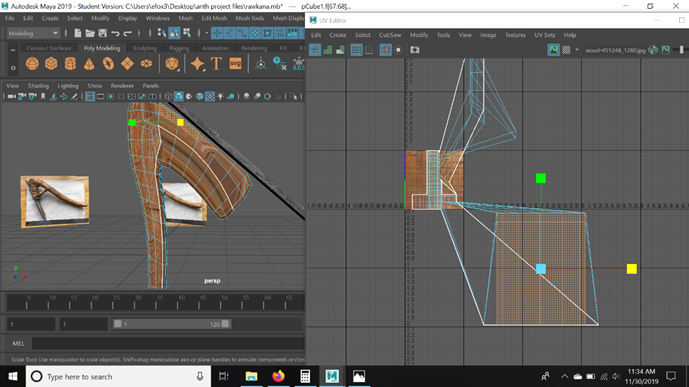Toggle viewport film gate

[x=101, y=96]
